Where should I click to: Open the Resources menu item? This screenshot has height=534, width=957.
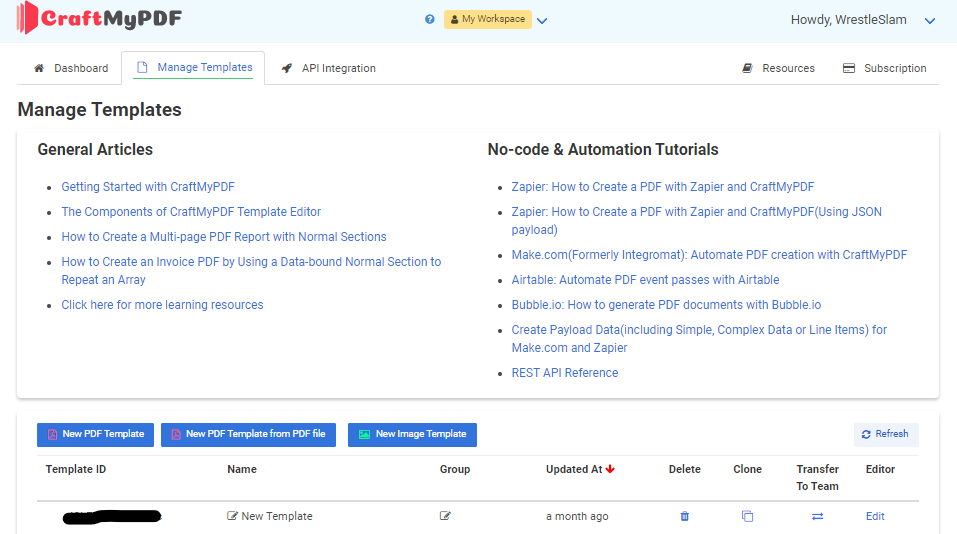click(778, 68)
